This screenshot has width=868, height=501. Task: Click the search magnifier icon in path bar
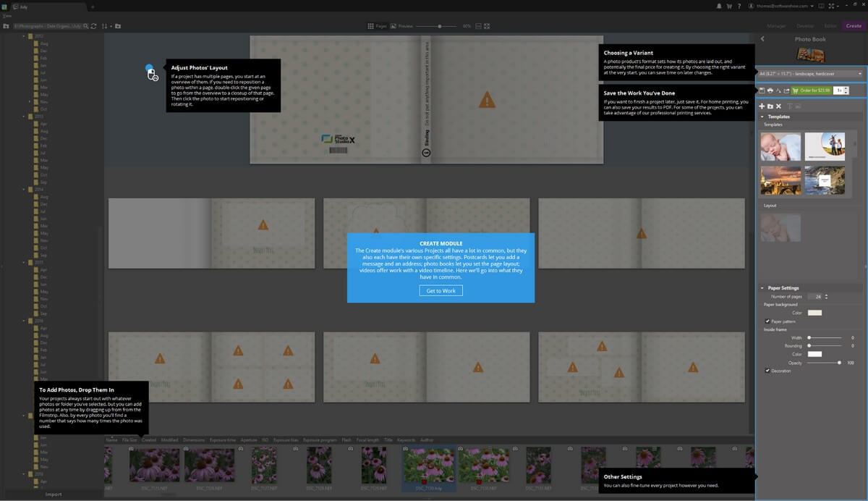[x=85, y=26]
